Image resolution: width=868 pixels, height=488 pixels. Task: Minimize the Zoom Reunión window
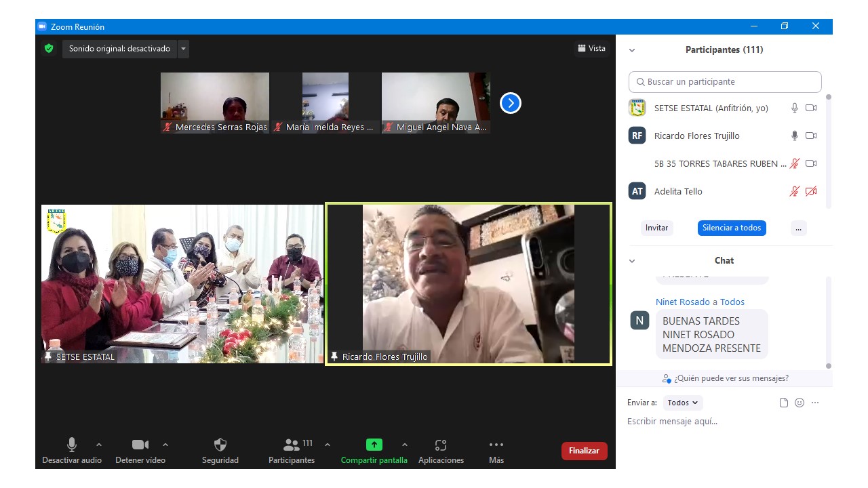754,26
